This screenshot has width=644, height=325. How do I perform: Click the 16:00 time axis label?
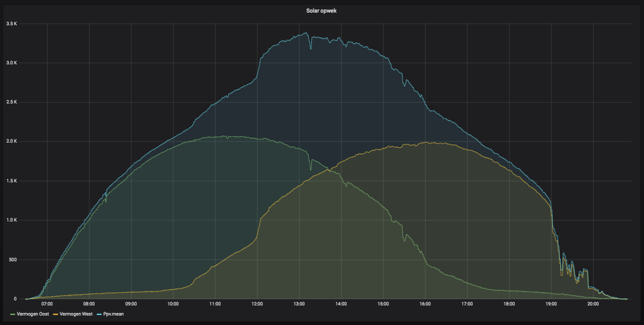click(x=425, y=304)
